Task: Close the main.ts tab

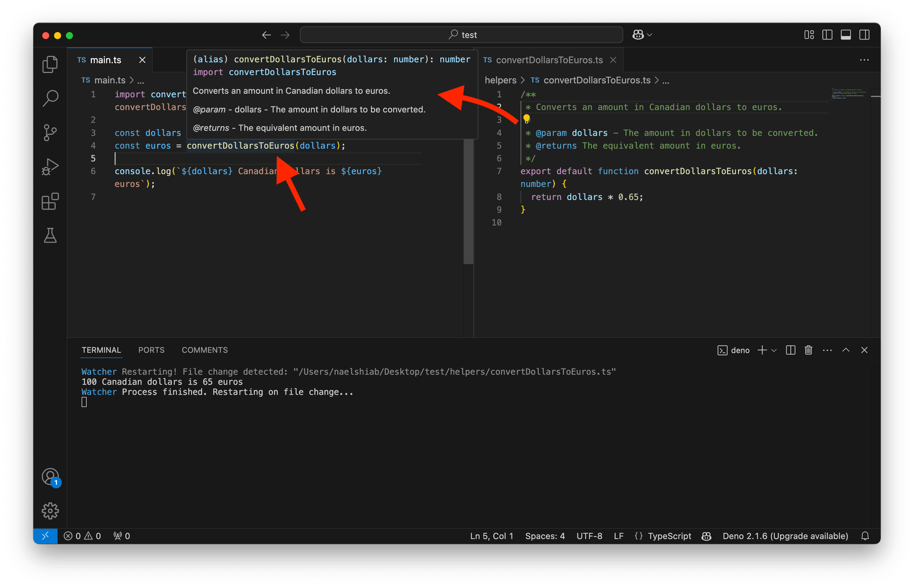Action: [142, 60]
